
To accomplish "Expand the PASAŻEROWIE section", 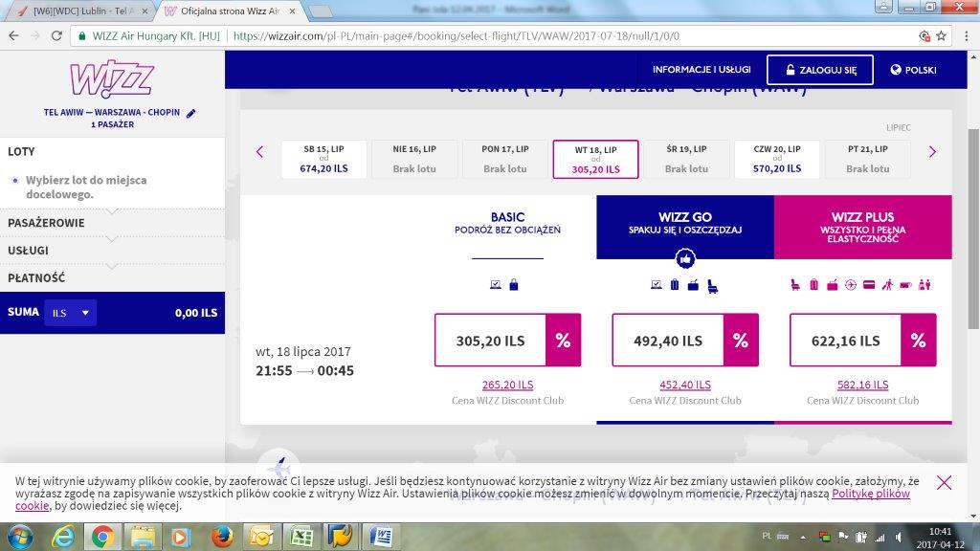I will pos(113,223).
